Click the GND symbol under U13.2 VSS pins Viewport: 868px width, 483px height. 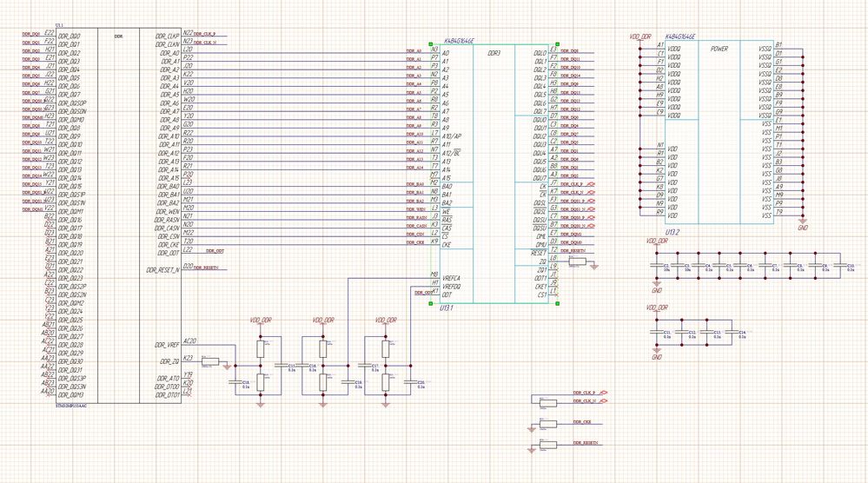tap(803, 225)
